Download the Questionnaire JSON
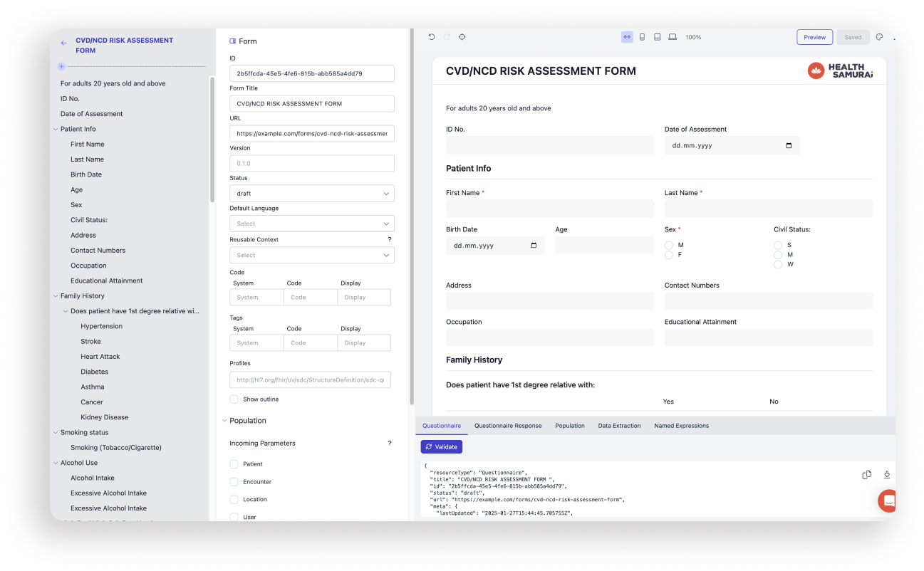The image size is (924, 571). coord(887,475)
